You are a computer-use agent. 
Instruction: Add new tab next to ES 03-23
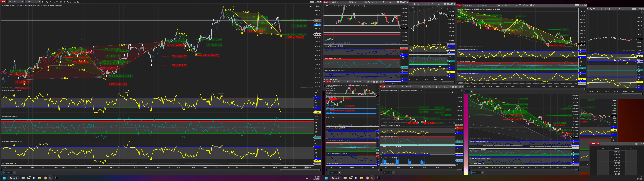point(14,172)
